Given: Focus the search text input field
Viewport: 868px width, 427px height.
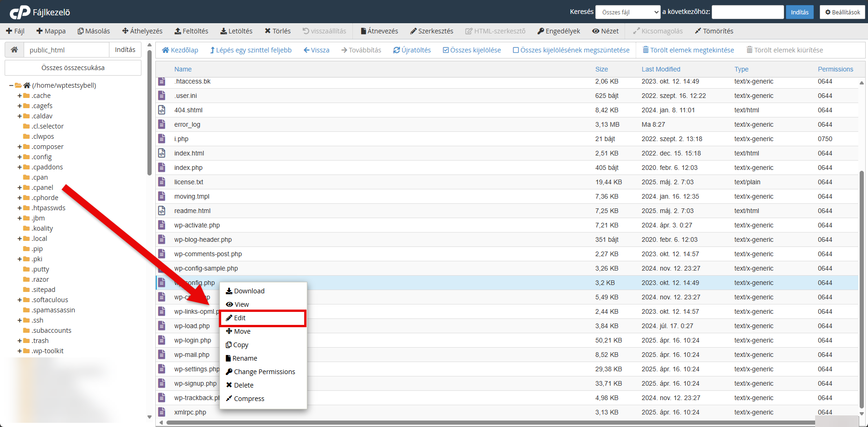Looking at the screenshot, I should tap(747, 12).
